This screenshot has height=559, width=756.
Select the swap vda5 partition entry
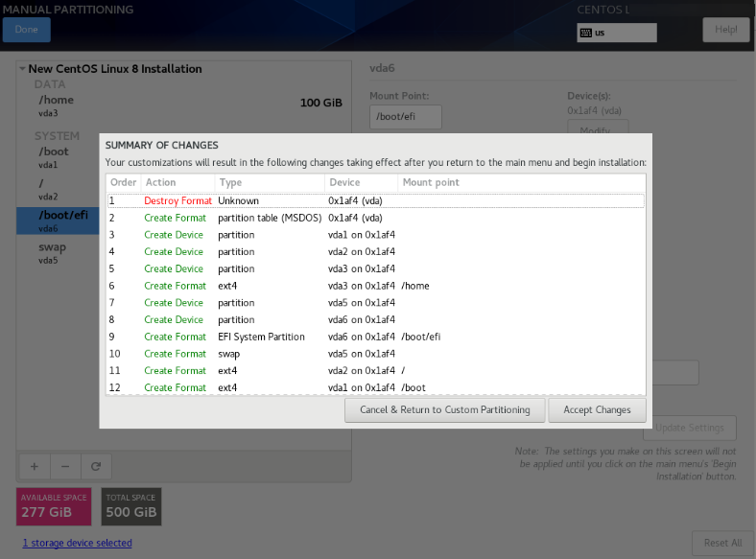pyautogui.click(x=59, y=253)
